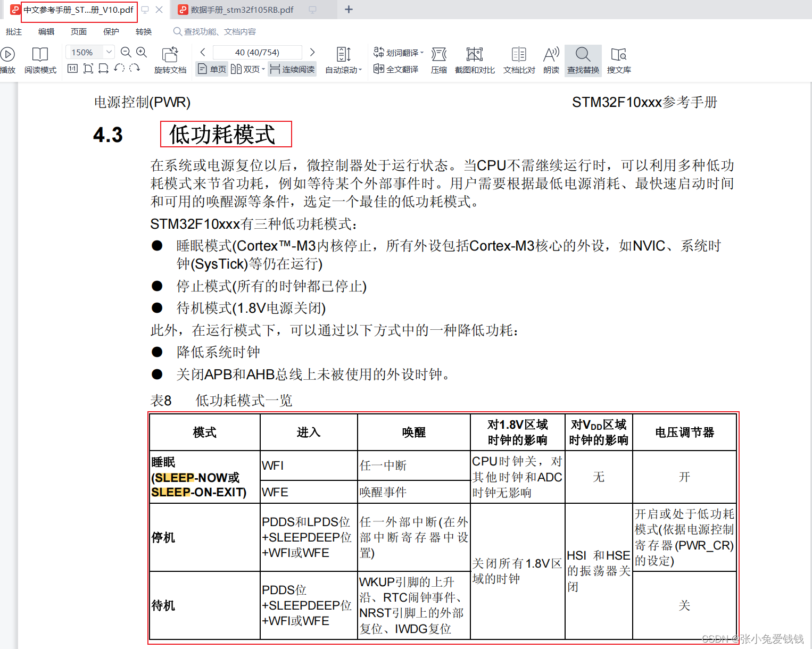Click the bullet 降低系统时钟
Image resolution: width=812 pixels, height=649 pixels.
(x=219, y=352)
